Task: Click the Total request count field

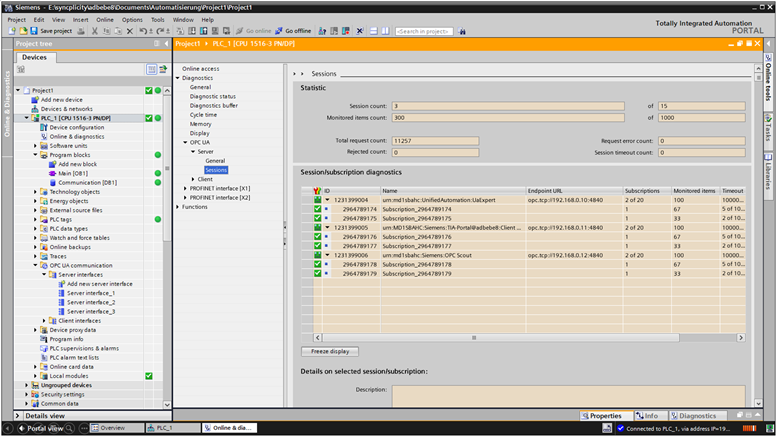Action: click(436, 141)
